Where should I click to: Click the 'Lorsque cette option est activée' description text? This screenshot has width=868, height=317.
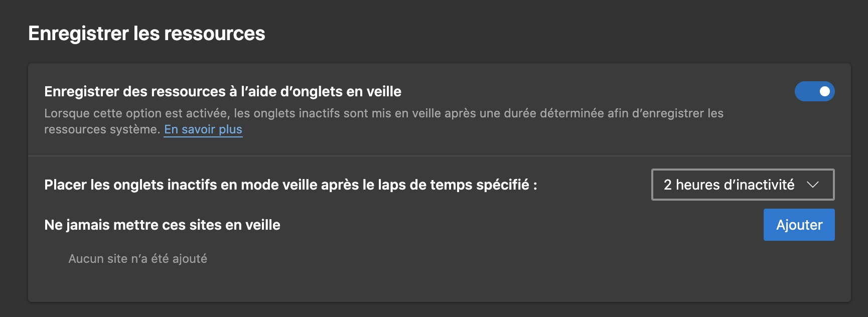(x=135, y=113)
